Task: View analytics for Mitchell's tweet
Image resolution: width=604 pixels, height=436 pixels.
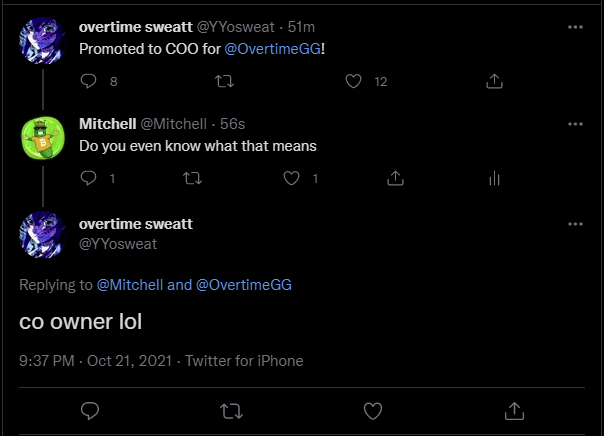Action: click(x=493, y=179)
